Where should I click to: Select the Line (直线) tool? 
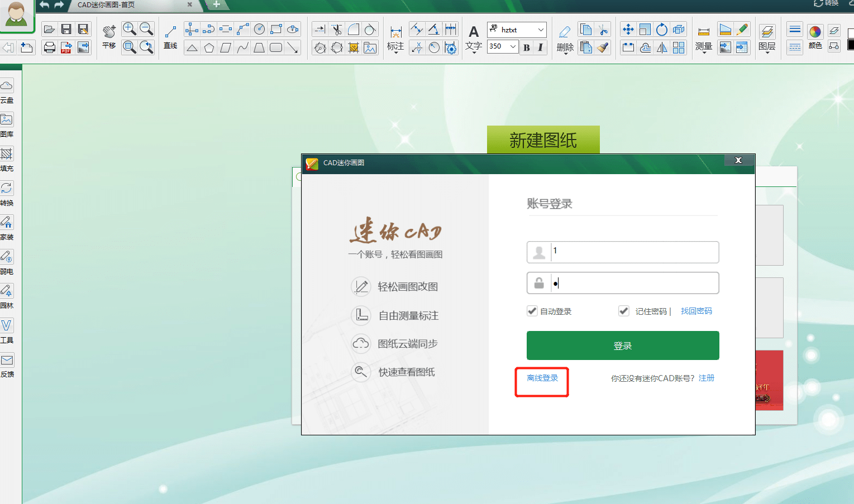[x=170, y=37]
